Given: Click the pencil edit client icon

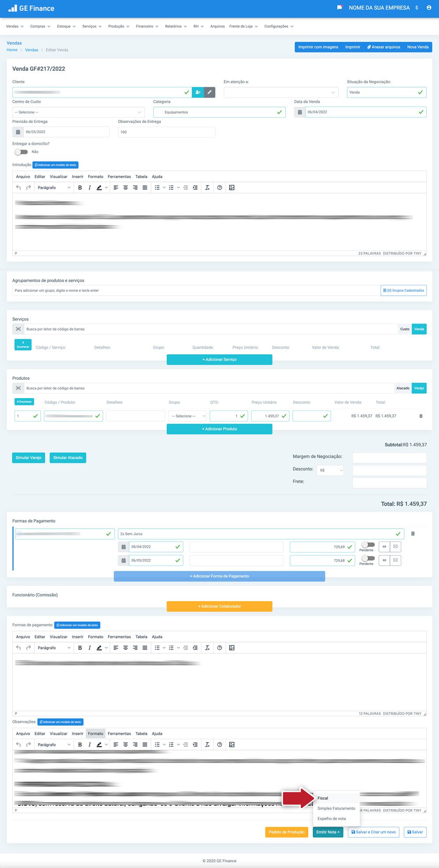Looking at the screenshot, I should point(210,92).
